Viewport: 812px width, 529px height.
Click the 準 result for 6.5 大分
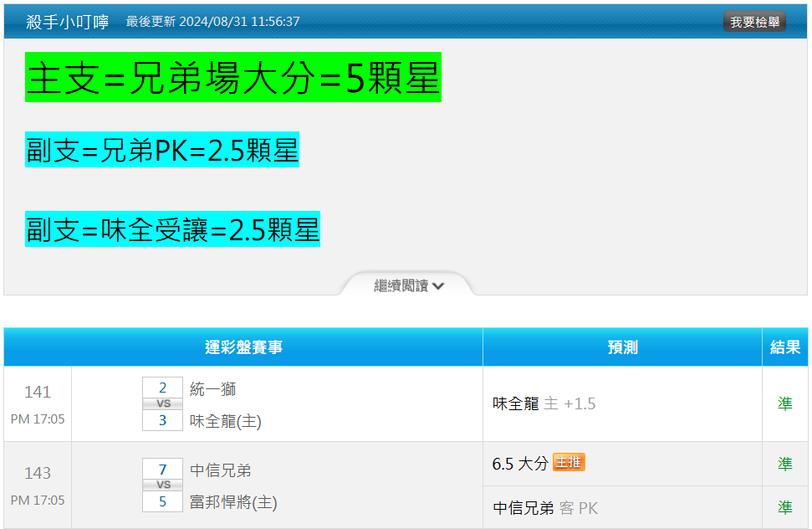pyautogui.click(x=785, y=464)
